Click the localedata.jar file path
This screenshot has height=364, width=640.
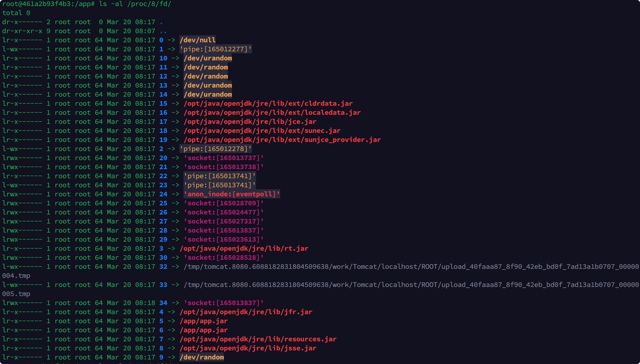point(272,113)
